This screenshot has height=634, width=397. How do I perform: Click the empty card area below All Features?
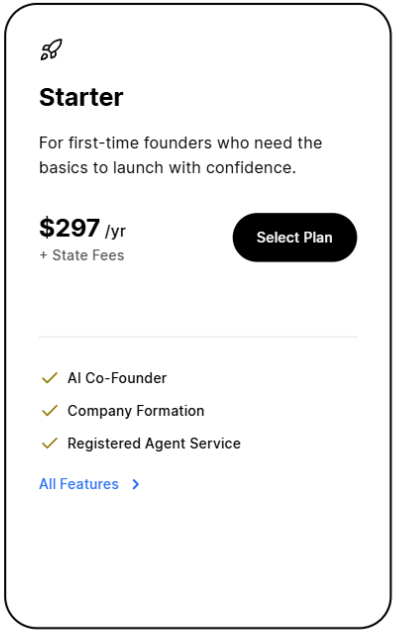tap(198, 558)
